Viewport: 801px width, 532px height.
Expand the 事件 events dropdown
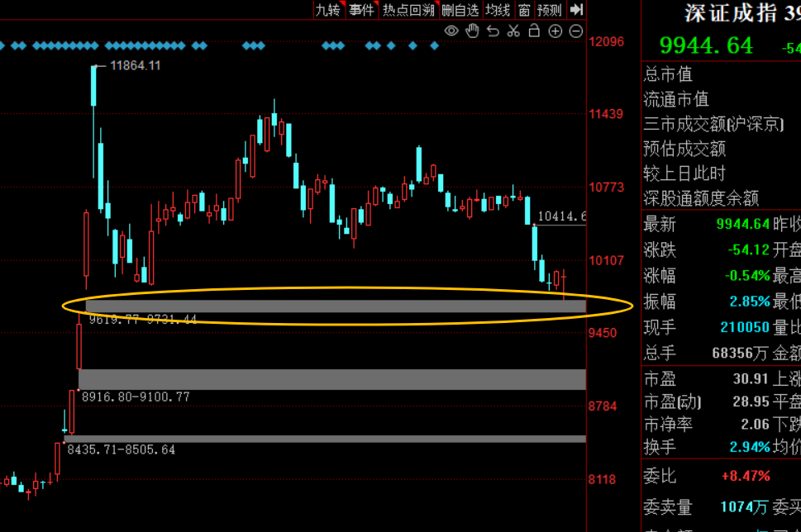coord(362,10)
